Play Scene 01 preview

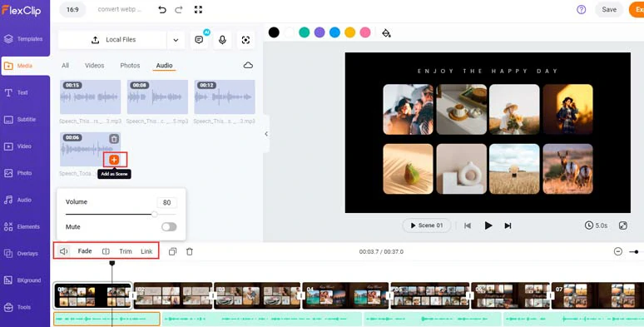click(427, 225)
